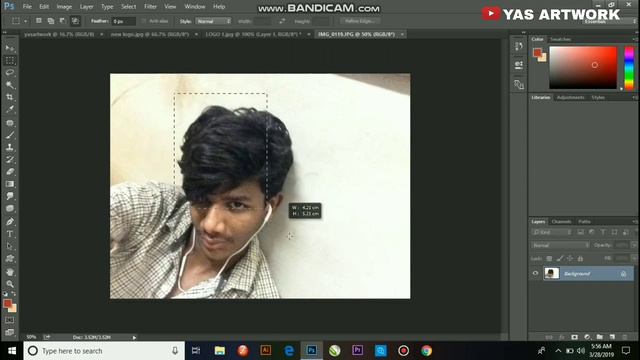640x360 pixels.
Task: Click the foreground color swatch in toolbox
Action: pyautogui.click(x=7, y=303)
